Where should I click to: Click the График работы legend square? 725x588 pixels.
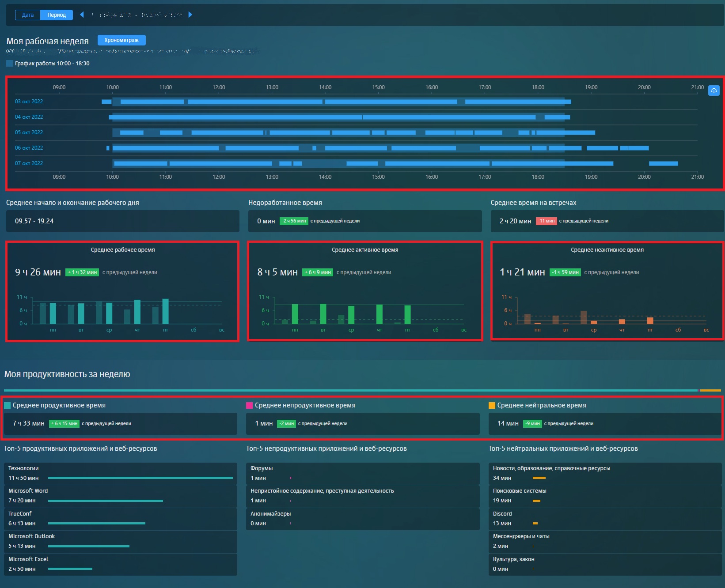pyautogui.click(x=9, y=64)
